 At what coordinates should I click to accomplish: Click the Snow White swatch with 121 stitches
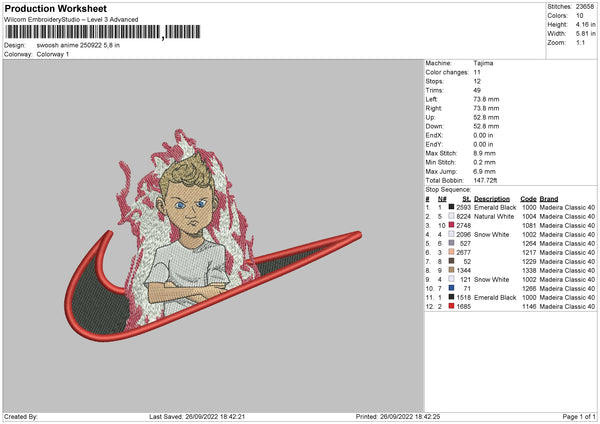tap(451, 279)
